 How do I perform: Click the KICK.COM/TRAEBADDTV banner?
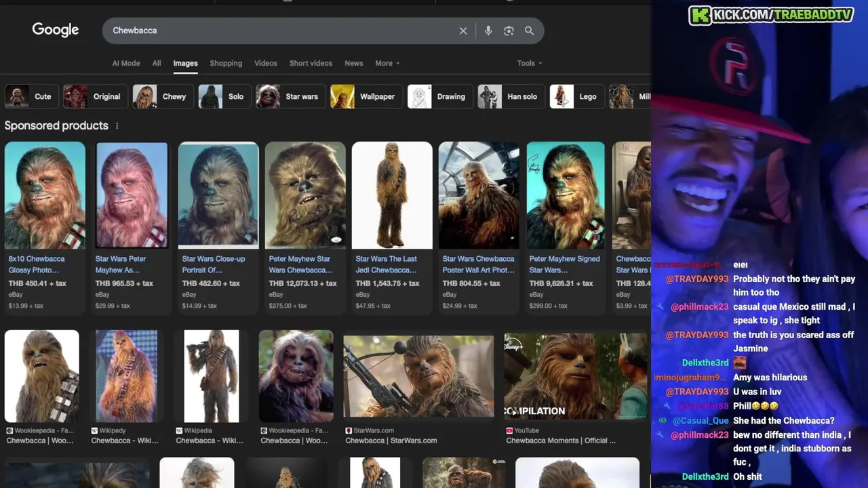771,15
